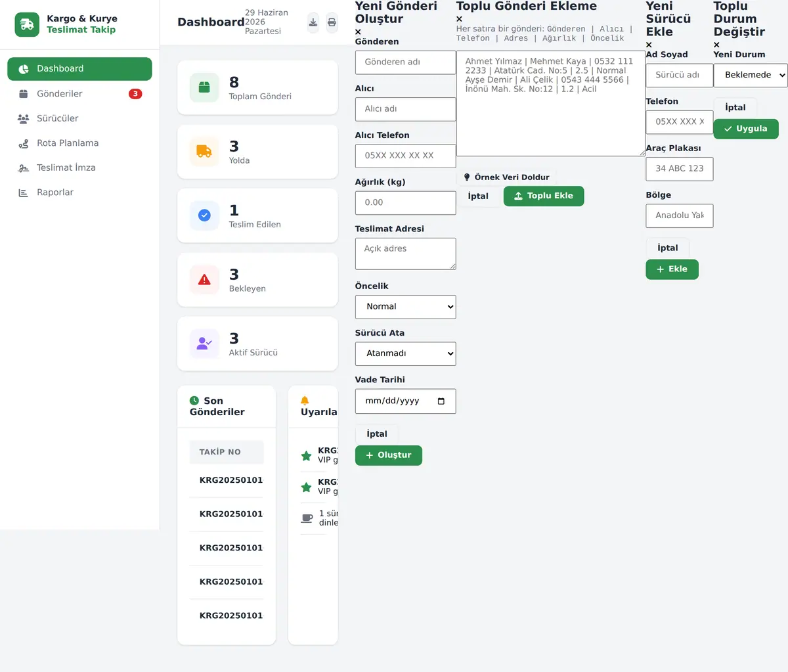Click the green Oluştur button
This screenshot has width=788, height=672.
389,455
